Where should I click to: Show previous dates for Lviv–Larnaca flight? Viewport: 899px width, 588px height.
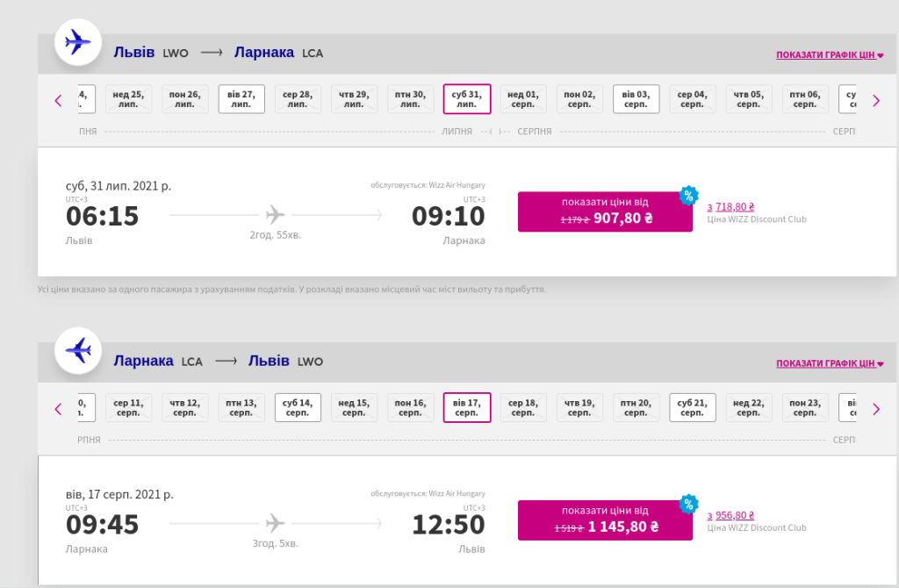click(59, 100)
